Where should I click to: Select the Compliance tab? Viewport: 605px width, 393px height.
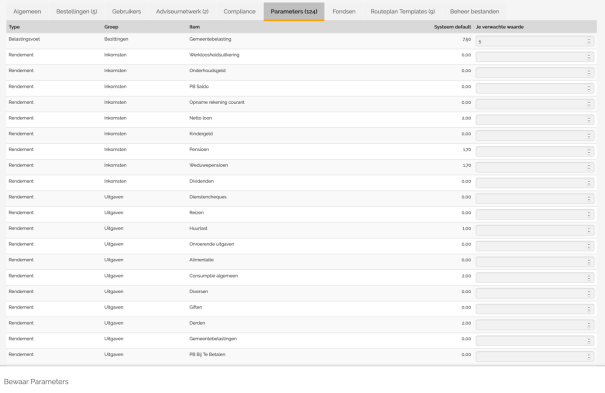click(240, 12)
